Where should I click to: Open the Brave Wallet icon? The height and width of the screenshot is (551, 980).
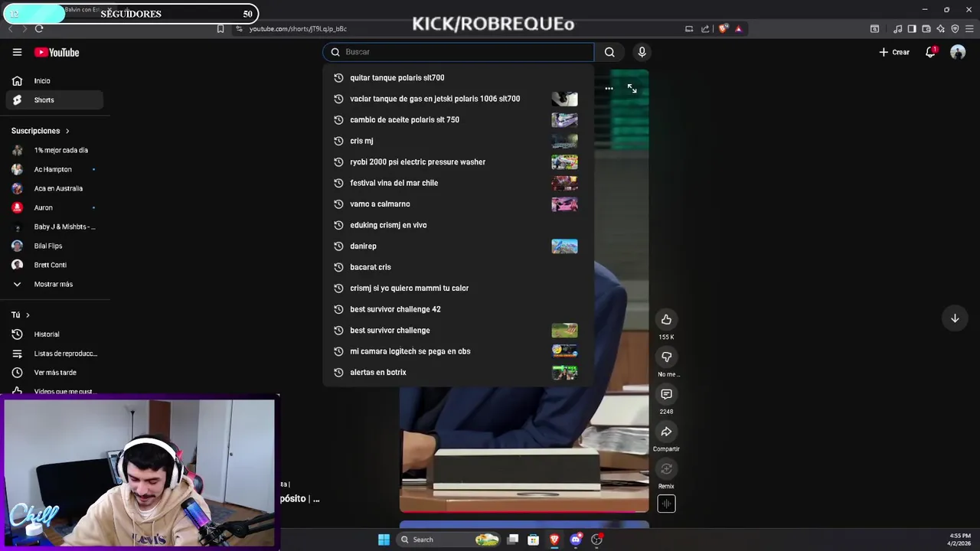[926, 29]
